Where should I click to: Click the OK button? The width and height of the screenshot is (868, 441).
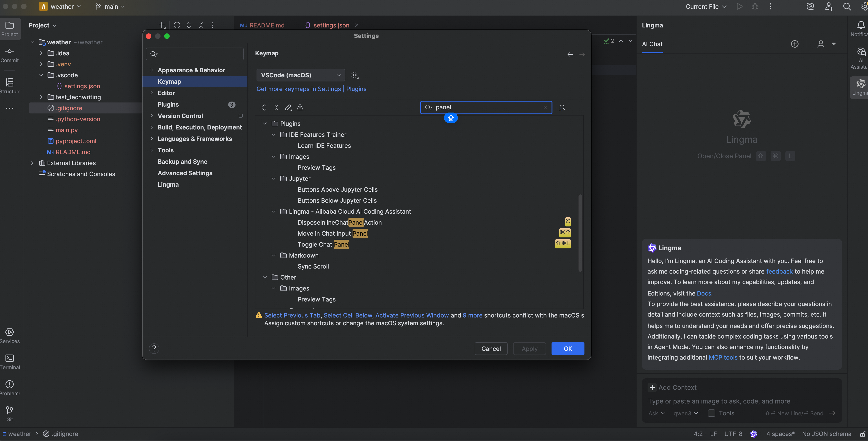click(568, 349)
